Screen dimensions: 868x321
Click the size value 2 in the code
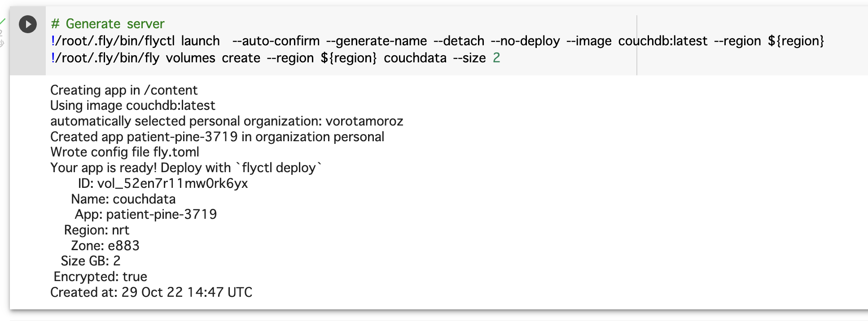pyautogui.click(x=496, y=58)
